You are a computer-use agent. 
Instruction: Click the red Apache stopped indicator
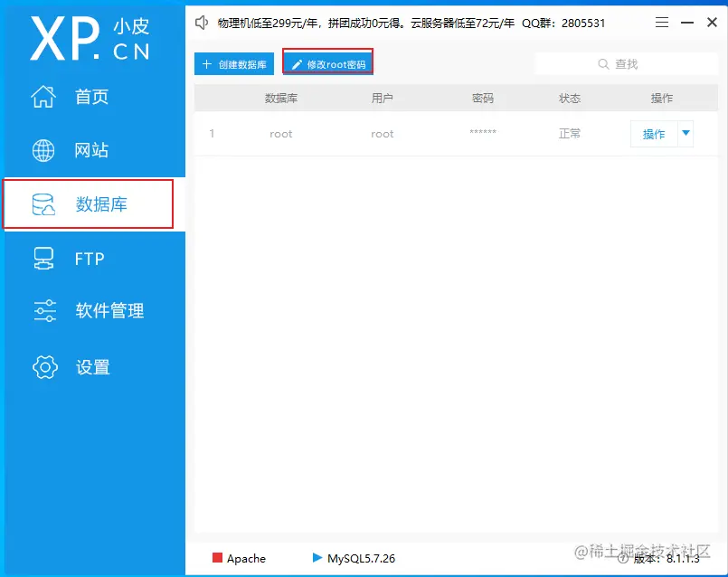coord(217,557)
